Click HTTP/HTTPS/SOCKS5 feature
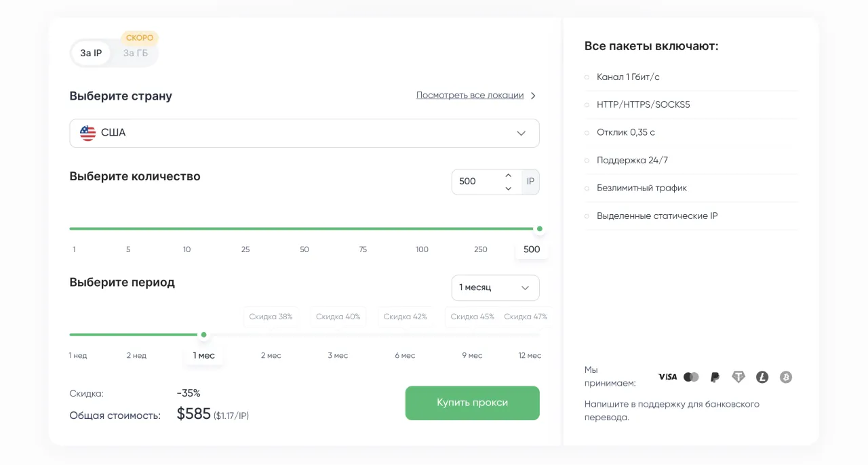868x465 pixels. (644, 104)
